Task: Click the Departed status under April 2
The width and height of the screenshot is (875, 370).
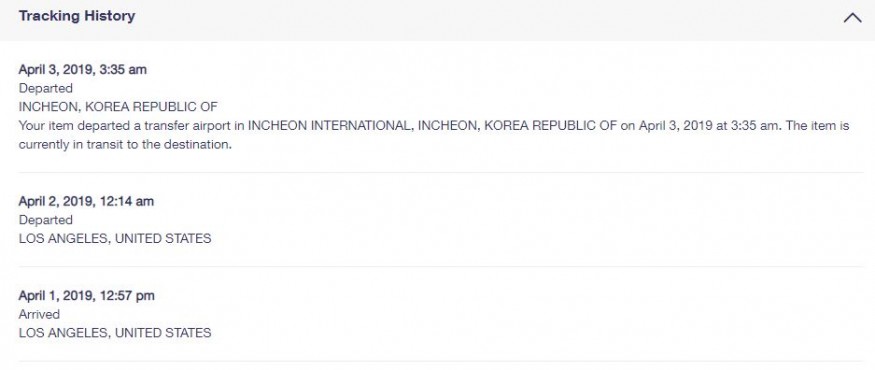Action: (46, 220)
